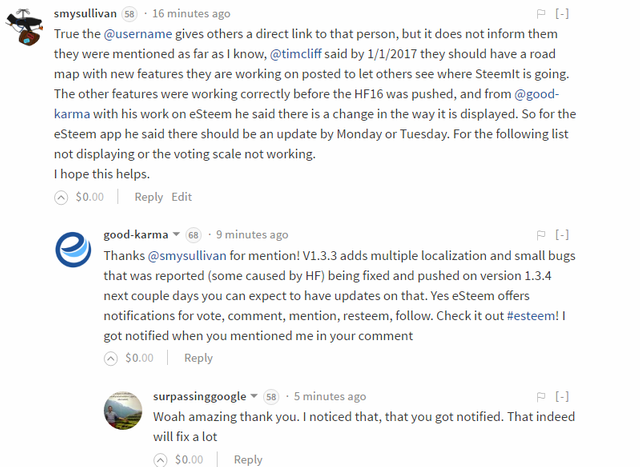Flag surpassinggoogle's comment
Image resolution: width=640 pixels, height=467 pixels.
tap(541, 396)
